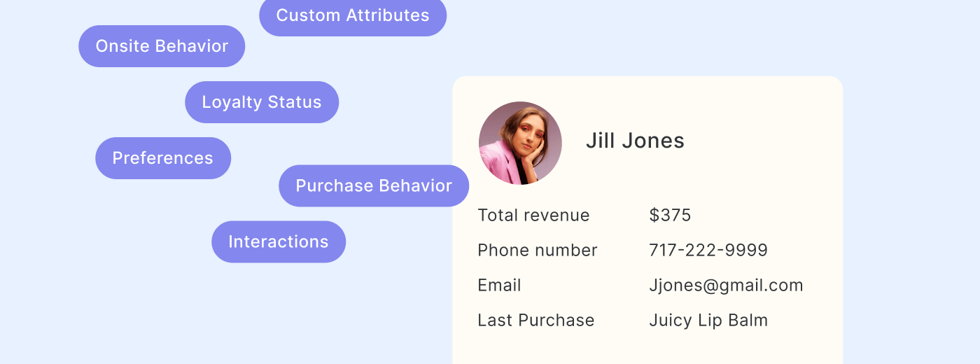The image size is (980, 364).
Task: Select the Total revenue label
Action: [533, 216]
